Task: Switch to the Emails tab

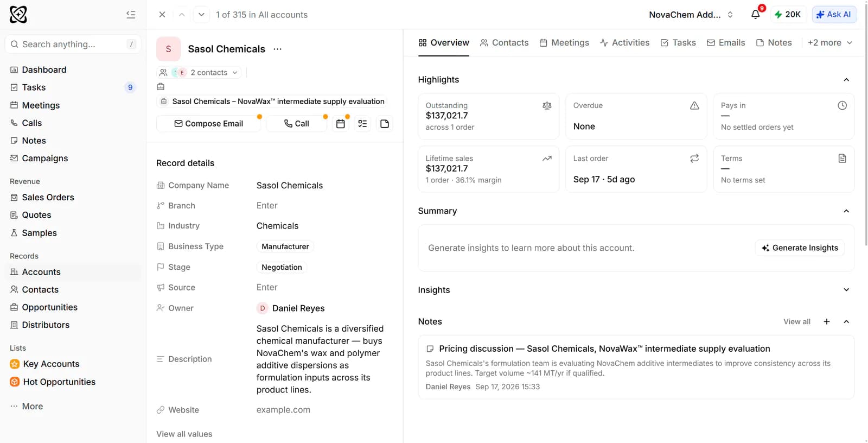Action: coord(726,42)
